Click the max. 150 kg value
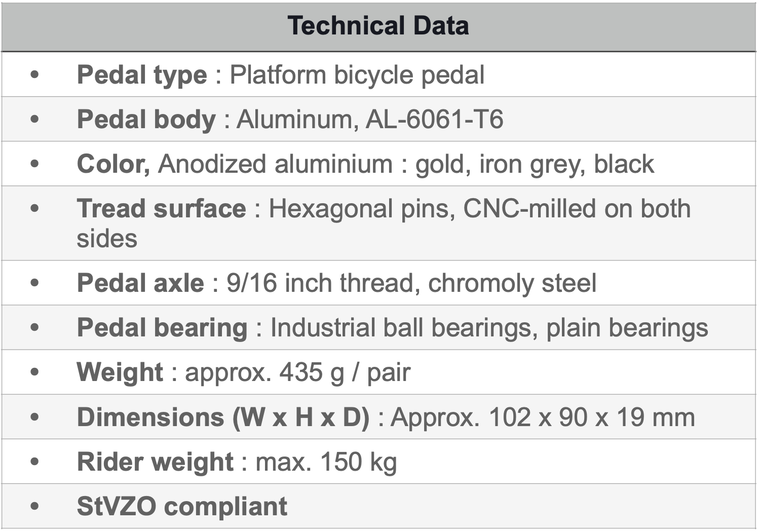Screen dimensions: 759x532 (x=326, y=462)
